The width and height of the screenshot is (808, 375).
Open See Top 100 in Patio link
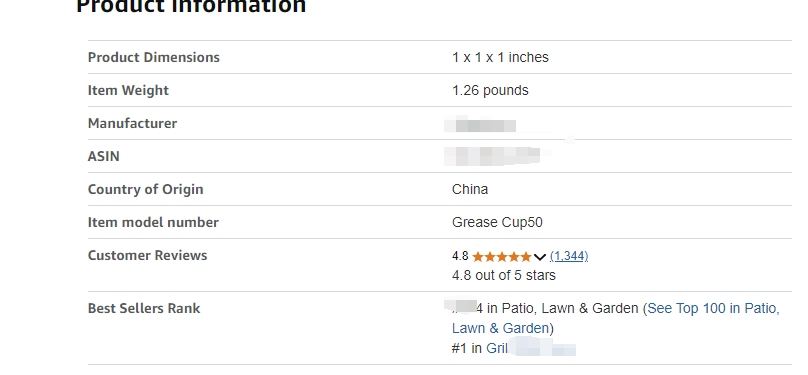coord(714,309)
